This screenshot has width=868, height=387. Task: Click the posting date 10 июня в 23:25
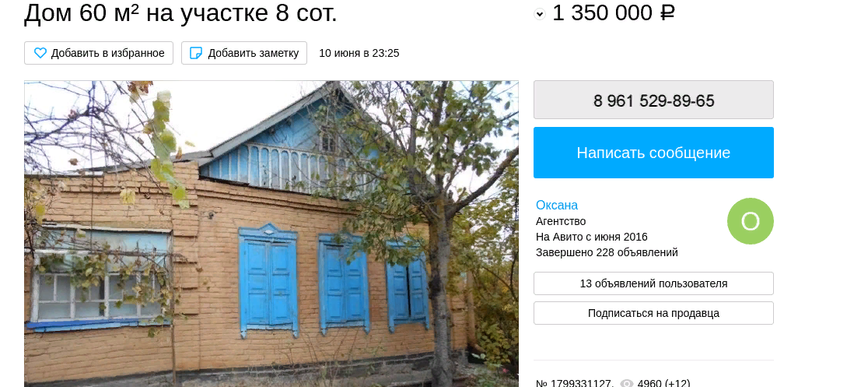pos(359,53)
